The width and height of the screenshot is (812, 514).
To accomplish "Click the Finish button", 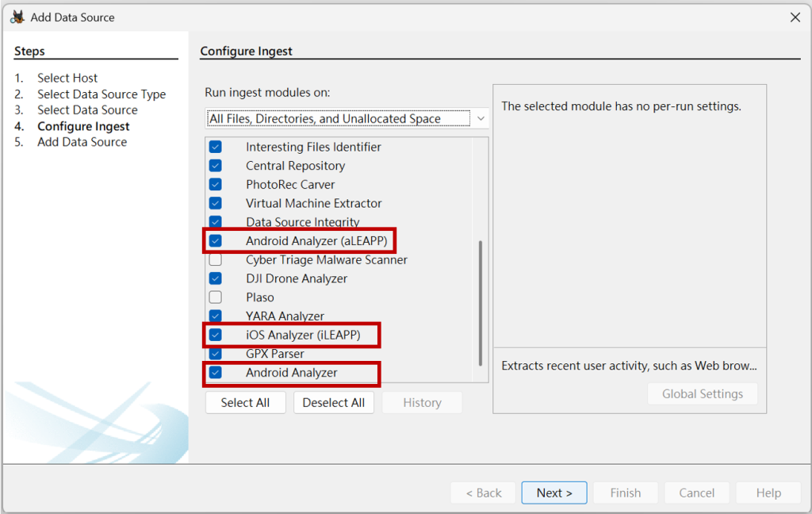I will pyautogui.click(x=626, y=493).
